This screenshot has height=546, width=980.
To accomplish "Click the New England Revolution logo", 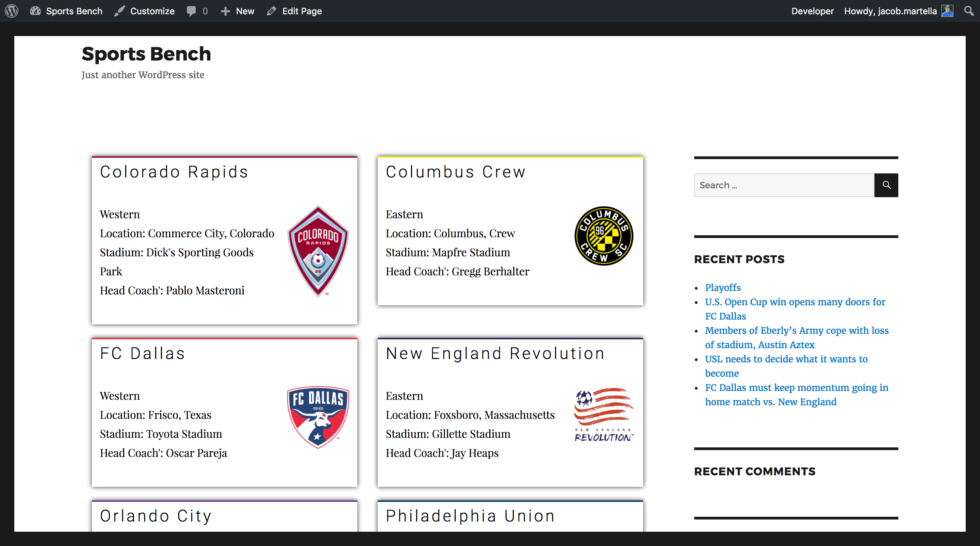I will click(604, 415).
